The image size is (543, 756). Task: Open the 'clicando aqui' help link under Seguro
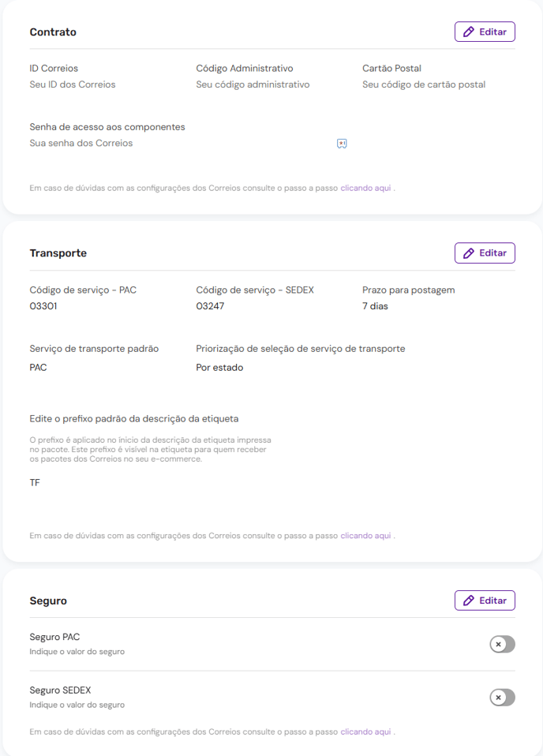coord(365,732)
